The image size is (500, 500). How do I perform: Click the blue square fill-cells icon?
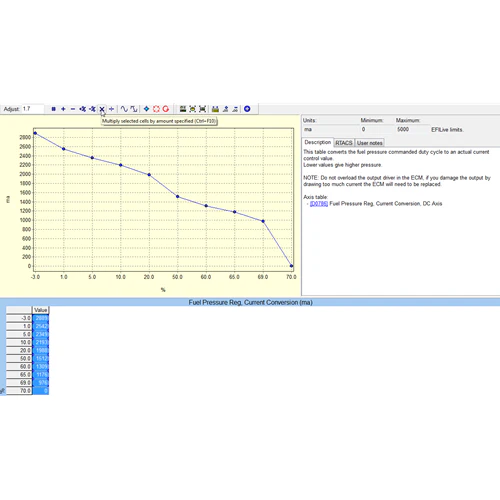(x=54, y=109)
